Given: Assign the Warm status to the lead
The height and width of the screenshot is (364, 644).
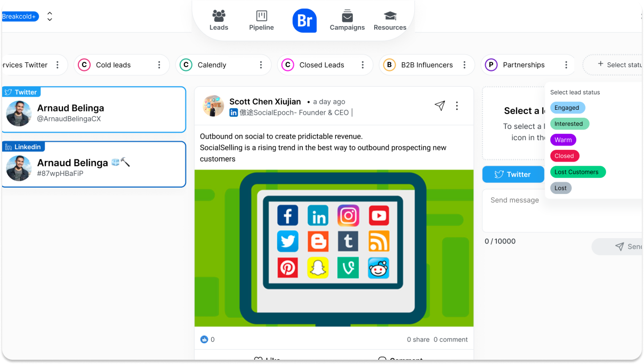Looking at the screenshot, I should pos(563,140).
